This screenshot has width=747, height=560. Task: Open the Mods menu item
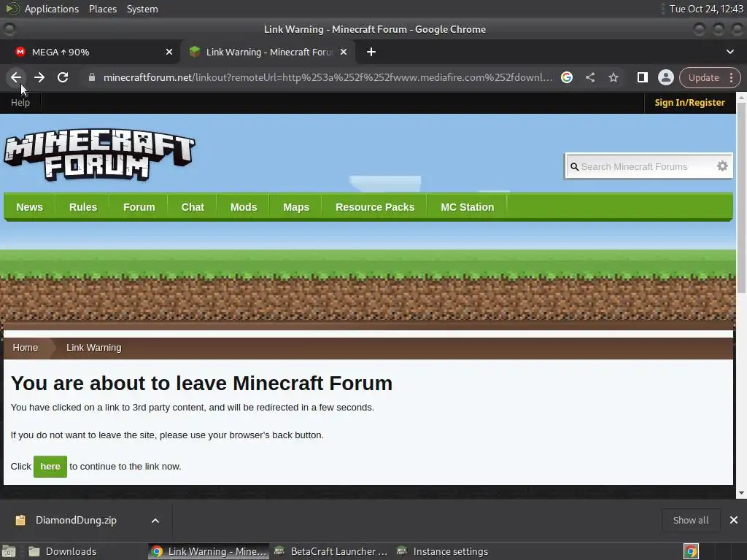click(x=244, y=207)
